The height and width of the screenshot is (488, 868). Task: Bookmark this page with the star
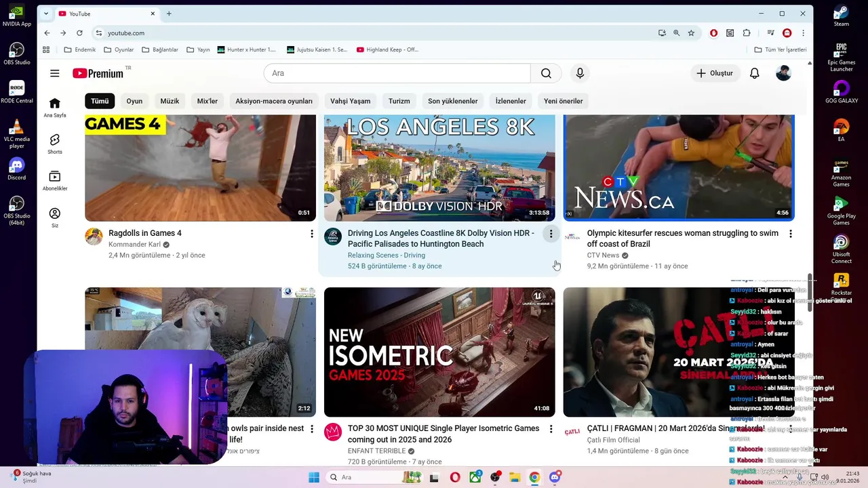click(691, 33)
